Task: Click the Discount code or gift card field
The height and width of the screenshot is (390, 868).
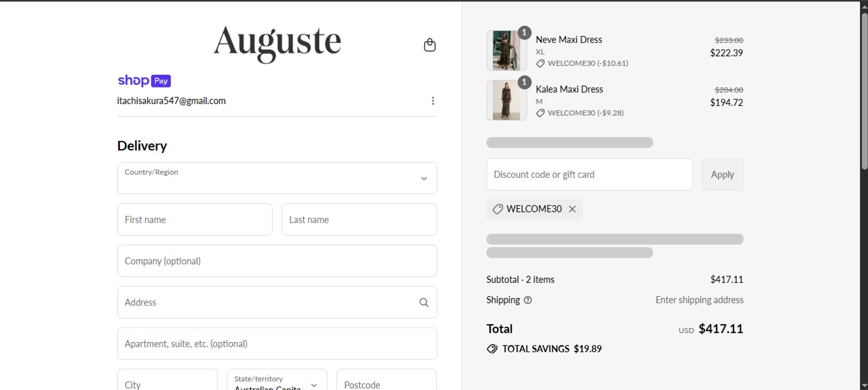Action: coord(590,174)
